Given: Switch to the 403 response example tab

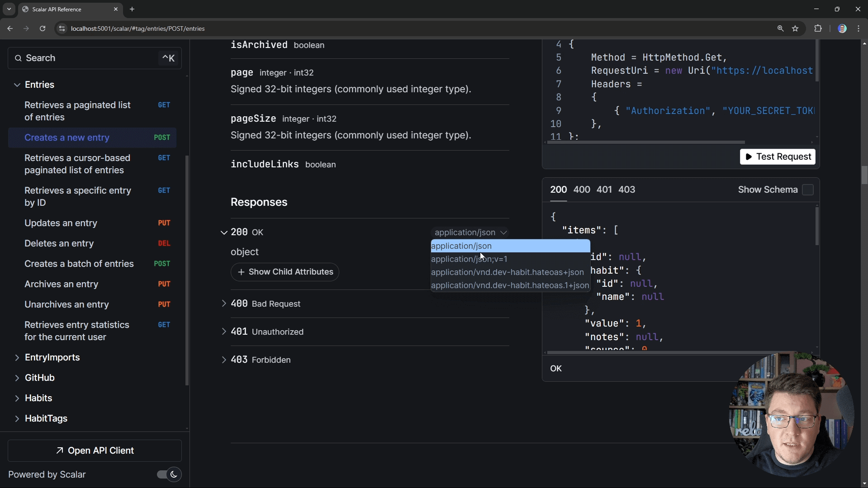Looking at the screenshot, I should pos(626,190).
